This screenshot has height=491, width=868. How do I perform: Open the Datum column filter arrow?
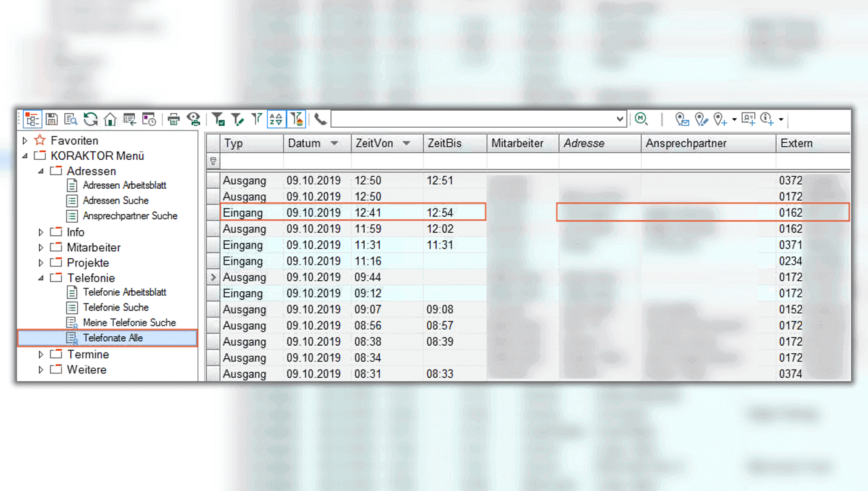tap(335, 144)
